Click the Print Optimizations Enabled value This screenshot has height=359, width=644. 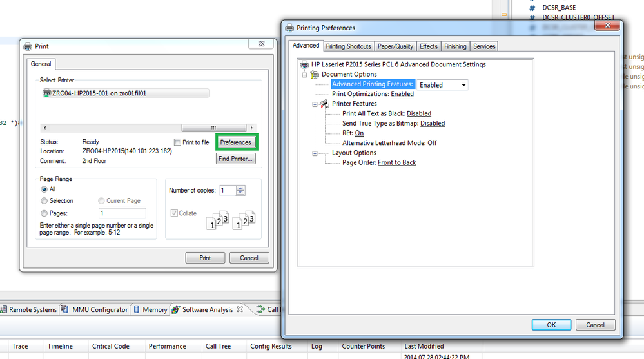click(402, 93)
